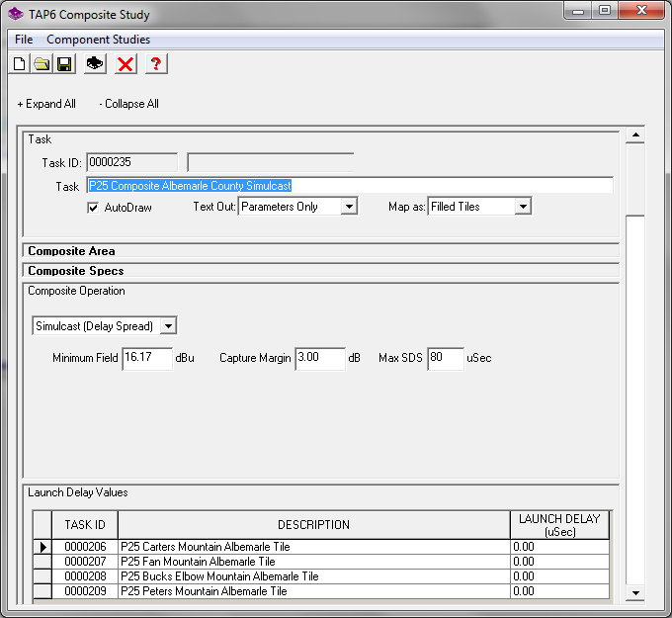Click the Max SDS value box
The height and width of the screenshot is (618, 672).
446,359
